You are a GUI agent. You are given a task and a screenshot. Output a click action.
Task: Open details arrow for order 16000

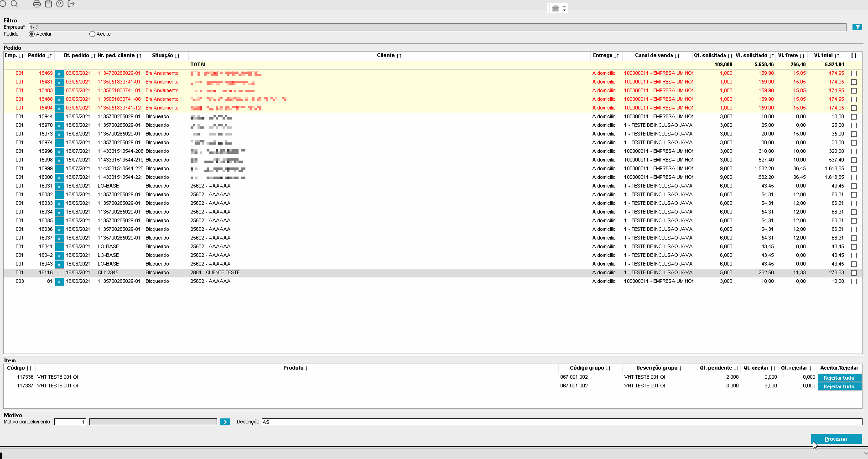click(59, 177)
